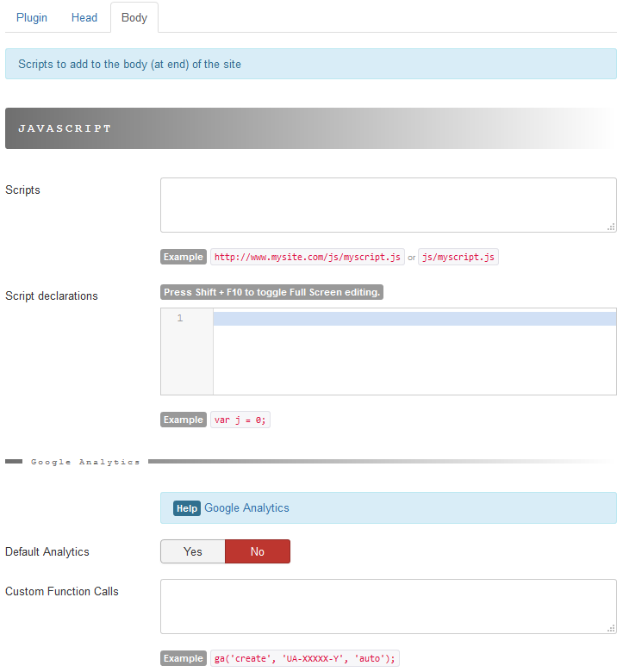Click the Shift + F10 full screen hint badge
The image size is (623, 672).
(271, 292)
